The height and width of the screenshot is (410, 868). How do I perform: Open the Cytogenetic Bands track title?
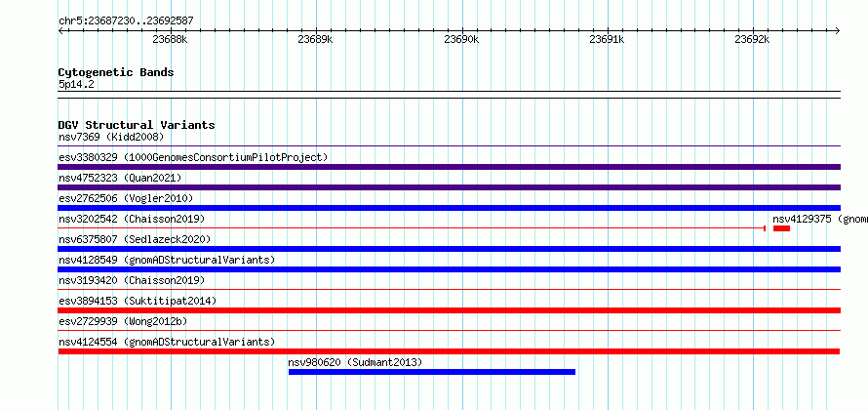point(116,72)
